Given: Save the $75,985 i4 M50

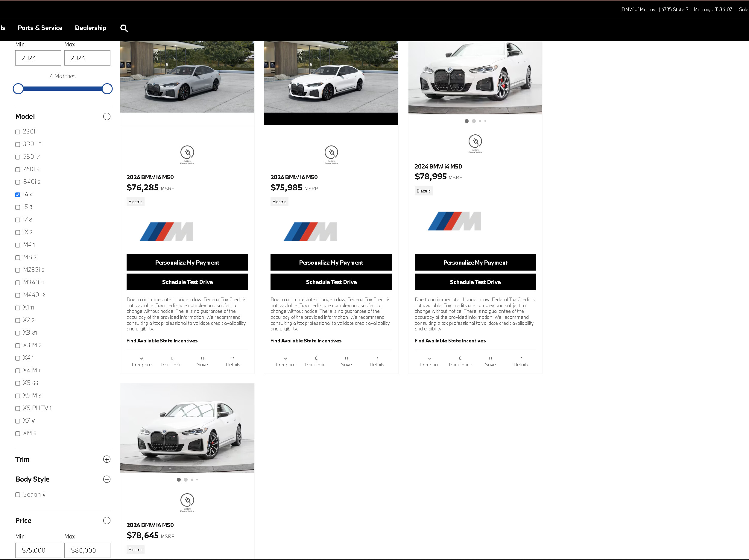Looking at the screenshot, I should pyautogui.click(x=347, y=362).
